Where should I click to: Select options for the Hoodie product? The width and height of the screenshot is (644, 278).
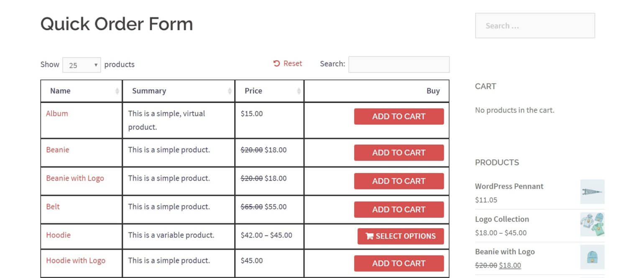[401, 236]
